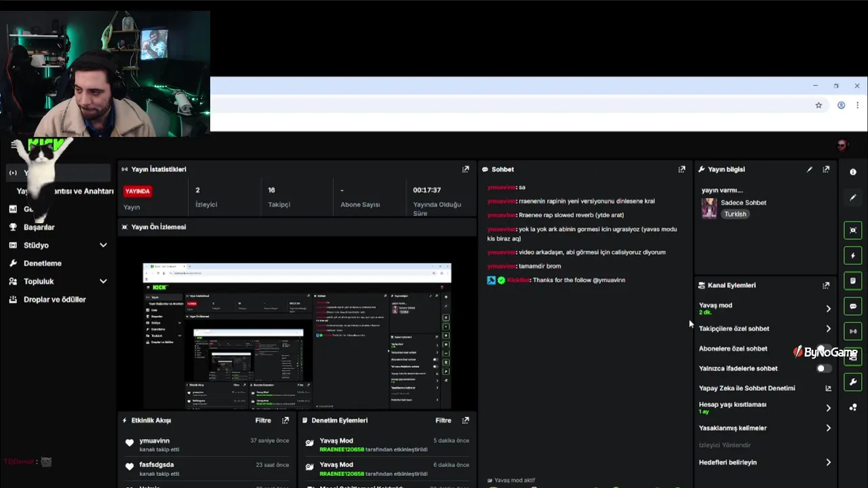This screenshot has height=488, width=868.
Task: Open Denetleme in the sidebar
Action: pyautogui.click(x=42, y=263)
